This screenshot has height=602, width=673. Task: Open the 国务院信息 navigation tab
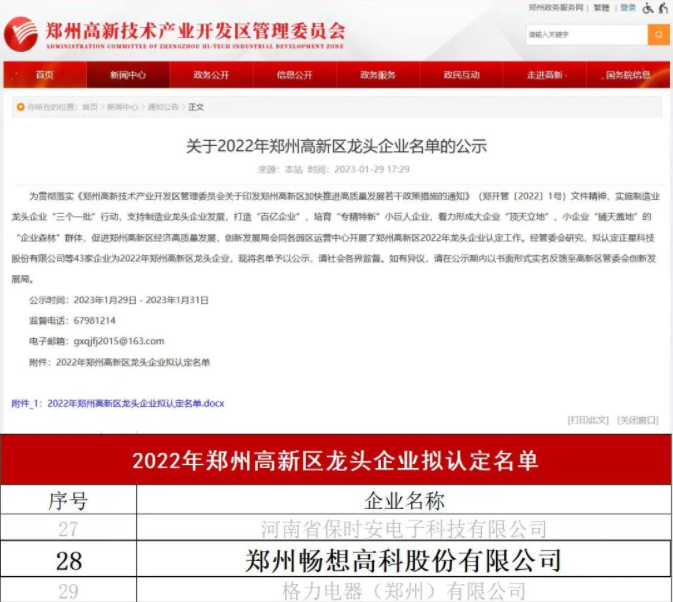coord(628,75)
